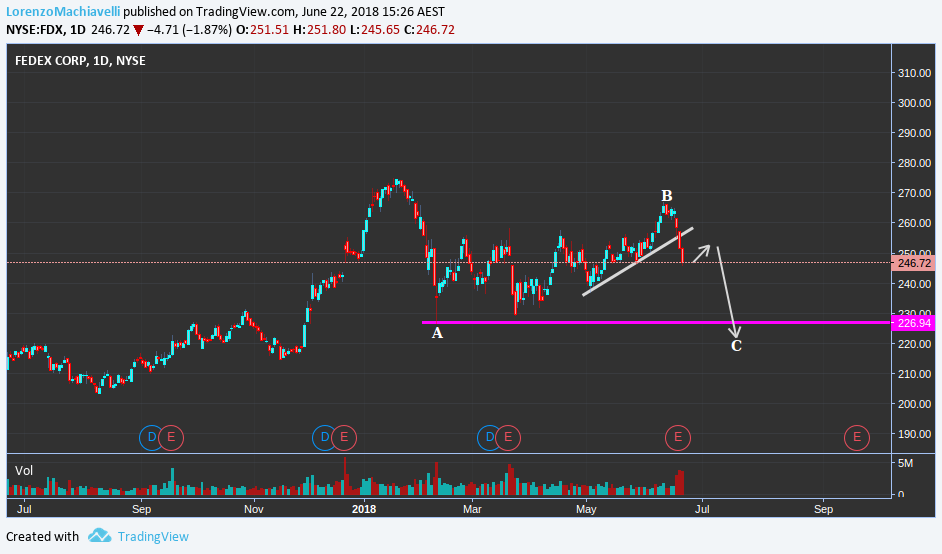Image resolution: width=942 pixels, height=554 pixels.
Task: Open the LorenzoMachiavelli author profile link
Action: point(63,11)
